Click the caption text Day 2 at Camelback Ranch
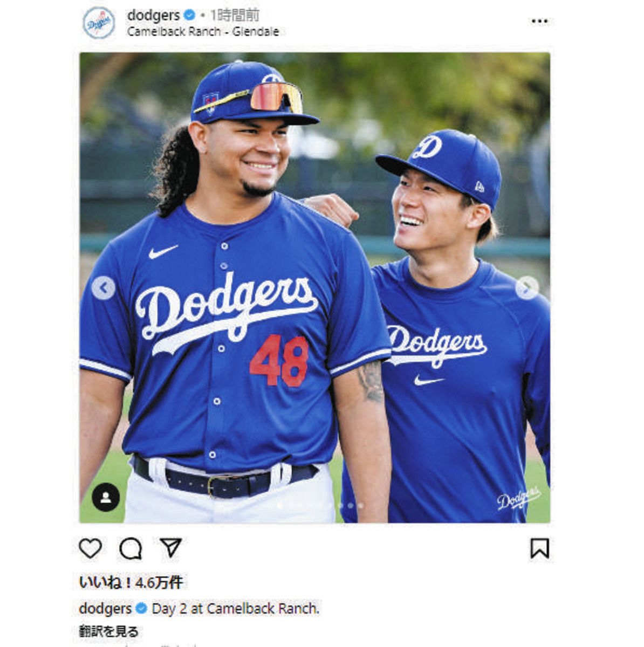Viewport: 644px width, 647px height. [236, 609]
